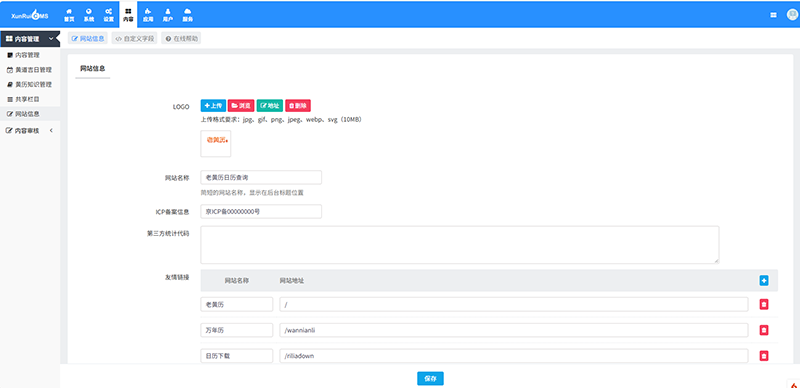
Task: Click the 保存 save button
Action: coord(431,378)
